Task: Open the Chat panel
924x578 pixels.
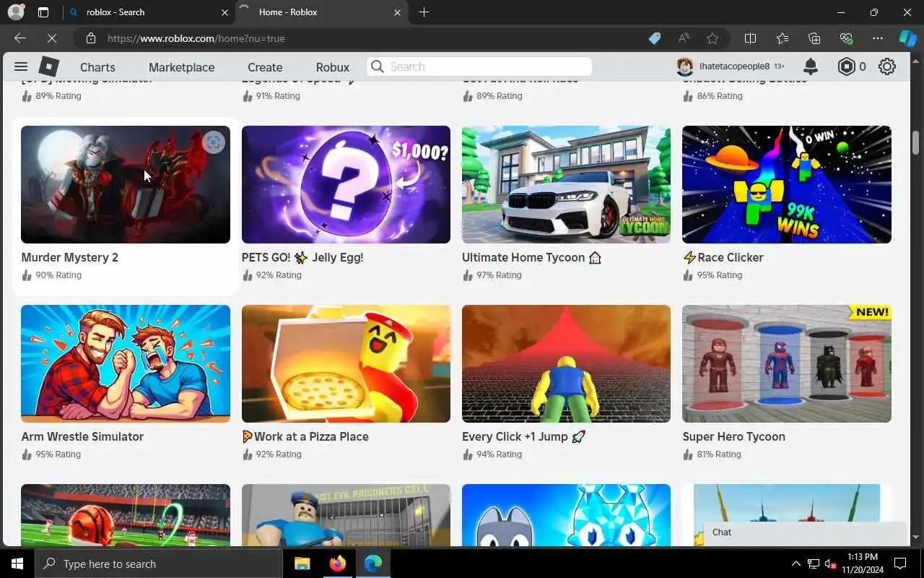Action: (x=805, y=532)
